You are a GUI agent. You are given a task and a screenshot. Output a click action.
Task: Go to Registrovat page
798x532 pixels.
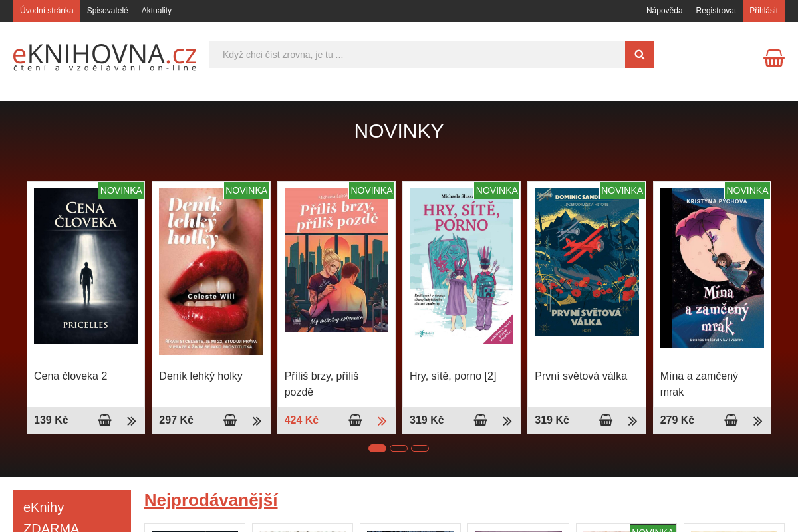click(x=716, y=11)
